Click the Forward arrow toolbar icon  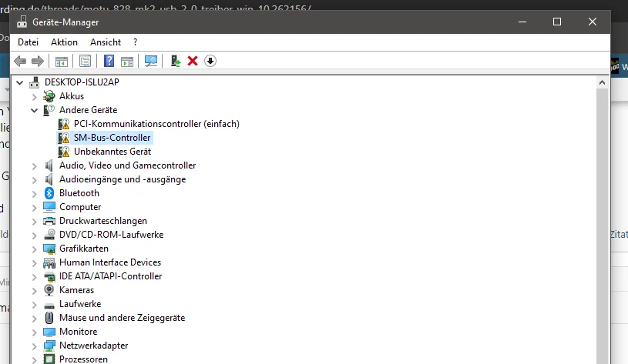(x=38, y=62)
